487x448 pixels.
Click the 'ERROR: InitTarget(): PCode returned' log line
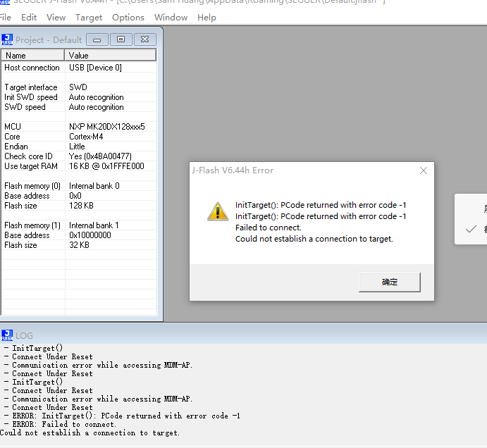pyautogui.click(x=126, y=416)
